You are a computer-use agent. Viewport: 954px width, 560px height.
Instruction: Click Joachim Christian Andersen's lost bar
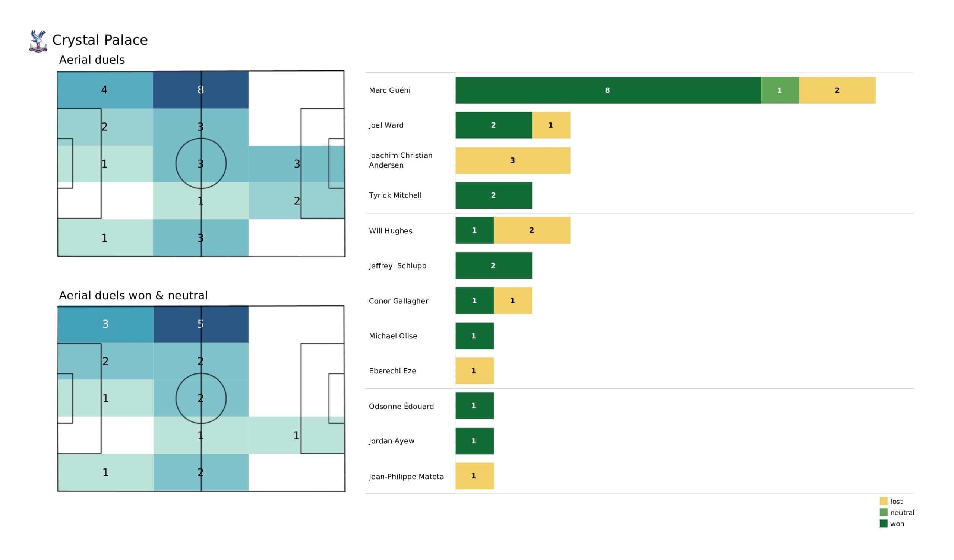pos(513,161)
